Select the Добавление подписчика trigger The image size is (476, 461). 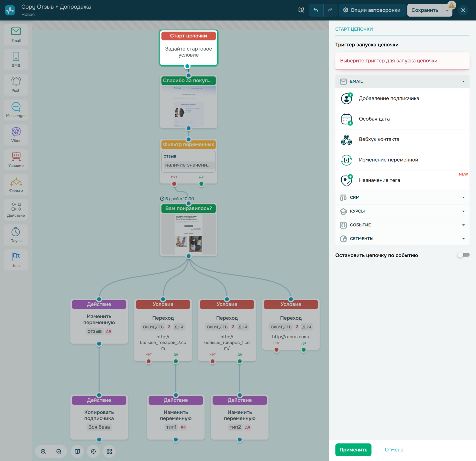402,99
